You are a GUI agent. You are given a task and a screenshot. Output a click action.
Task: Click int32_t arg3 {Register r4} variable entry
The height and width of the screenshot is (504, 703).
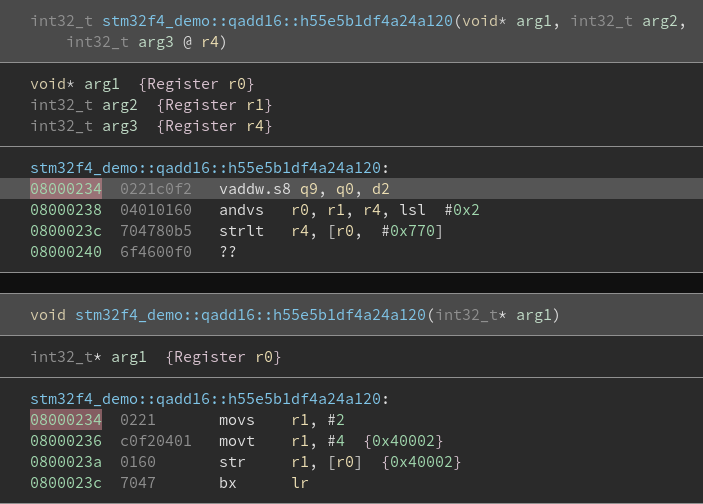[x=151, y=126]
